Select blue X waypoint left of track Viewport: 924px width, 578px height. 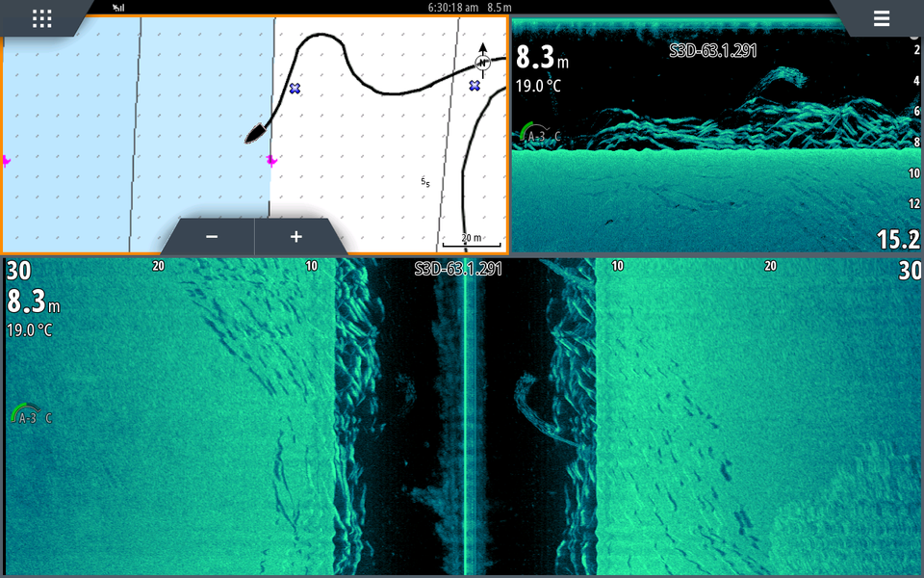295,88
